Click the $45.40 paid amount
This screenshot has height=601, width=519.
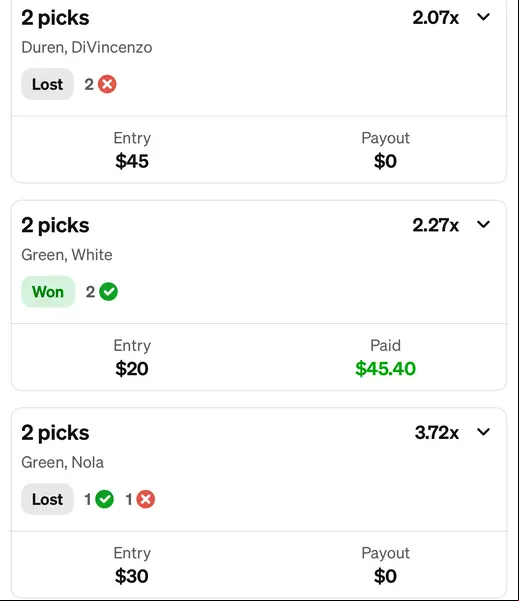pos(385,369)
